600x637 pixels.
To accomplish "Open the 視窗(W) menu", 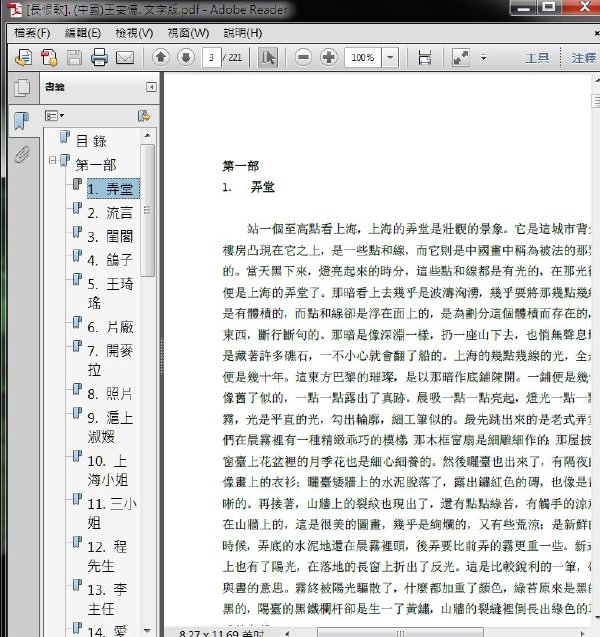I will tap(188, 33).
